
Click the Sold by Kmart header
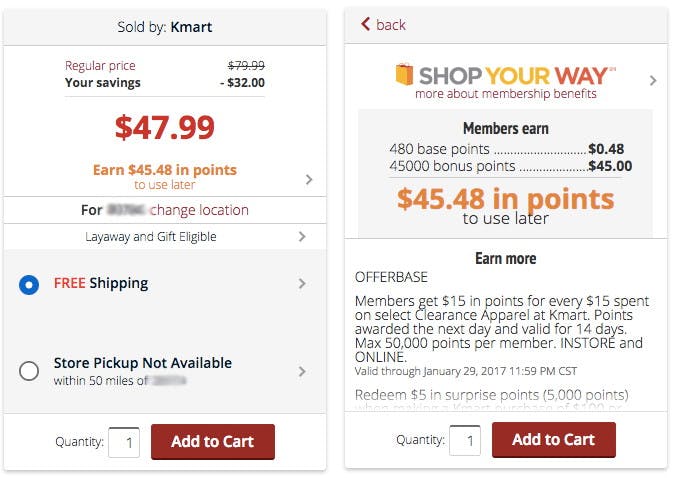click(x=164, y=26)
